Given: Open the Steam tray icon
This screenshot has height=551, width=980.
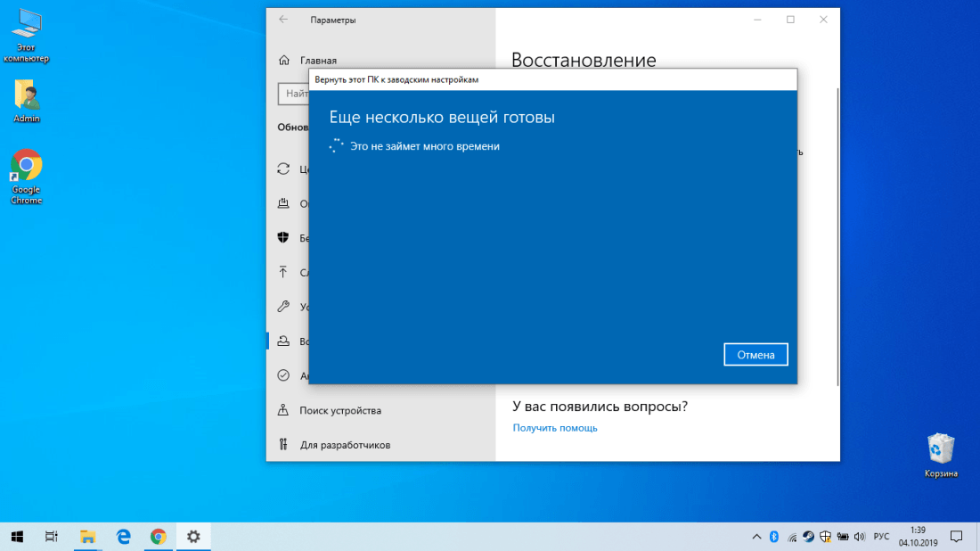Looking at the screenshot, I should click(808, 537).
